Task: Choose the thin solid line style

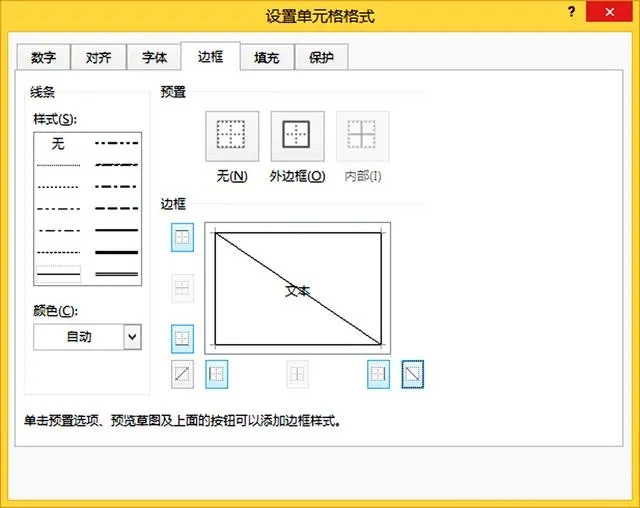Action: pyautogui.click(x=58, y=274)
